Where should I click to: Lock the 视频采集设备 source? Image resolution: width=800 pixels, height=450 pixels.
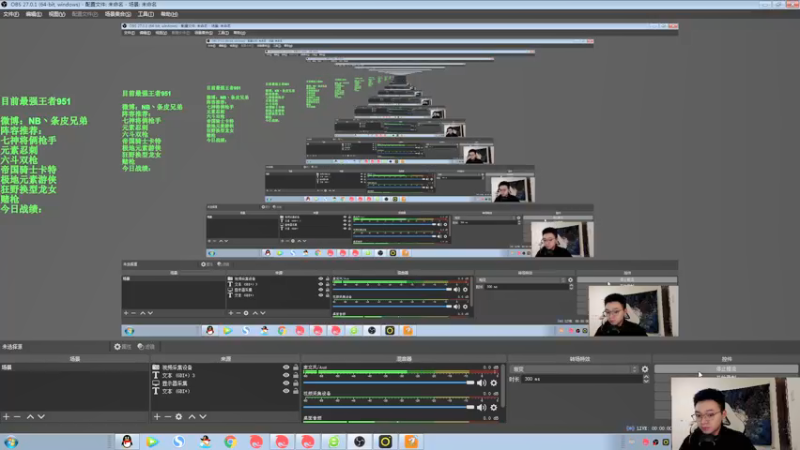295,367
